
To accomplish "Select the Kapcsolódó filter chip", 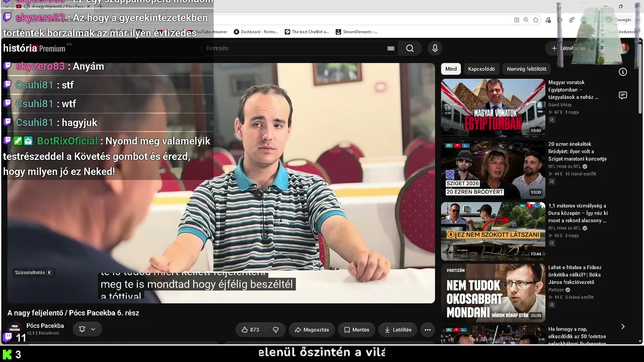I will (481, 69).
